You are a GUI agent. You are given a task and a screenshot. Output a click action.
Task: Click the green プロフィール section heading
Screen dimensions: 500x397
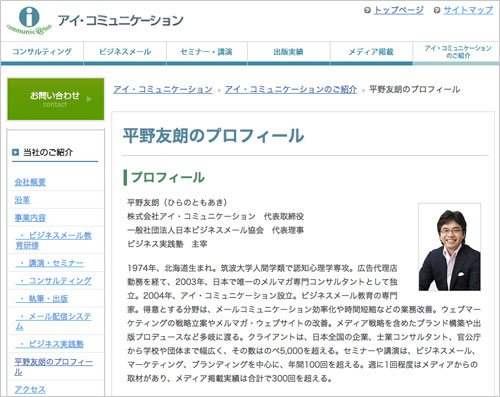pos(168,177)
